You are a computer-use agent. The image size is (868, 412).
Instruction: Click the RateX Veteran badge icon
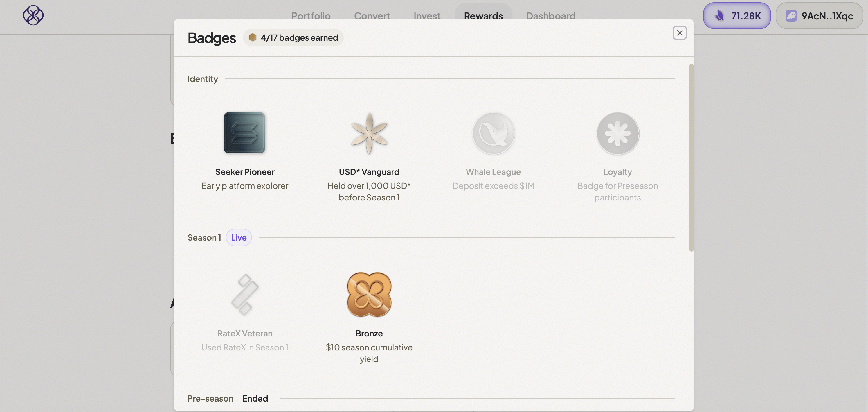tap(245, 294)
